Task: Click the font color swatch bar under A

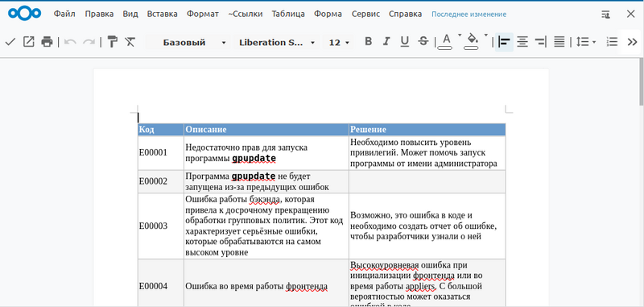Action: 445,48
